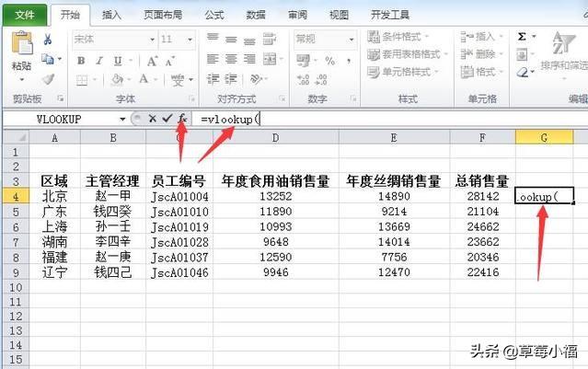Open 单元格样式 cell styles menu
Image resolution: width=588 pixels, height=369 pixels.
pyautogui.click(x=403, y=72)
